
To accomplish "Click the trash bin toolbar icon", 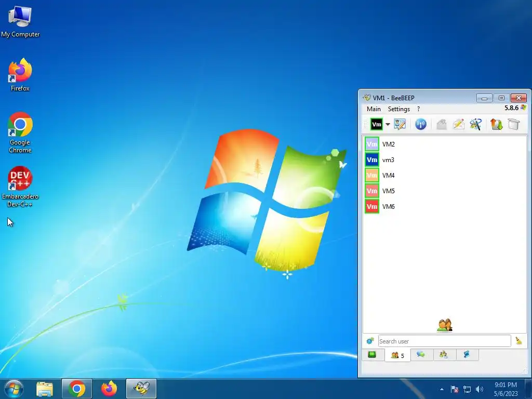I will 514,124.
